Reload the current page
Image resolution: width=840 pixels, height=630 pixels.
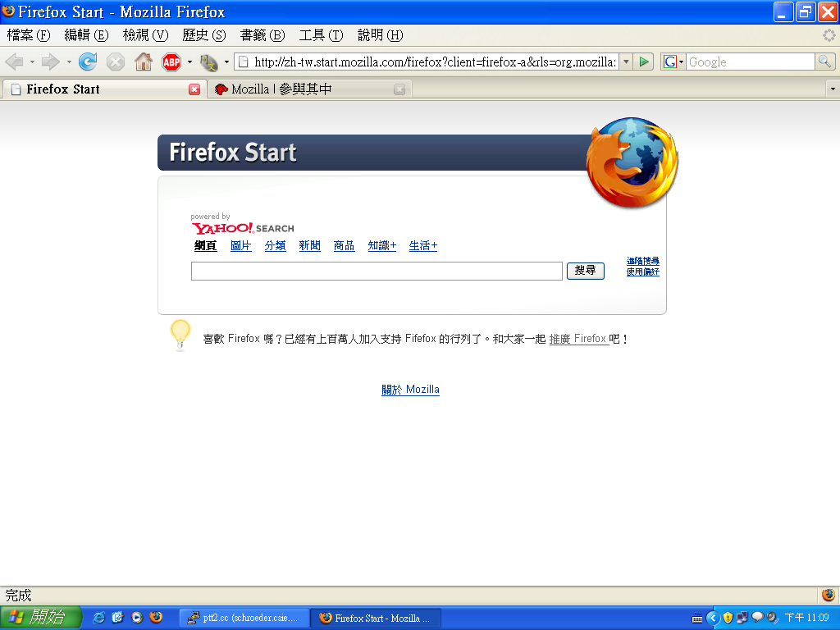click(87, 62)
